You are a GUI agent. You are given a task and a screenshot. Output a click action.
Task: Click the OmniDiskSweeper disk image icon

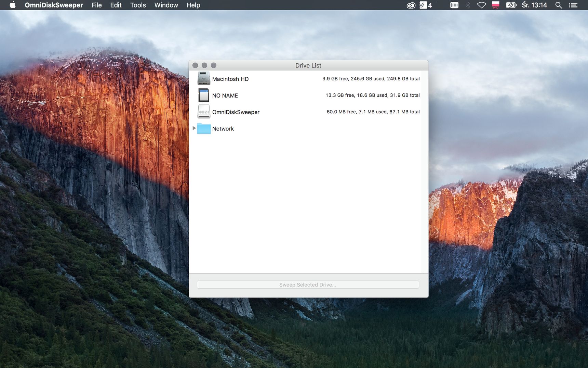pos(204,112)
